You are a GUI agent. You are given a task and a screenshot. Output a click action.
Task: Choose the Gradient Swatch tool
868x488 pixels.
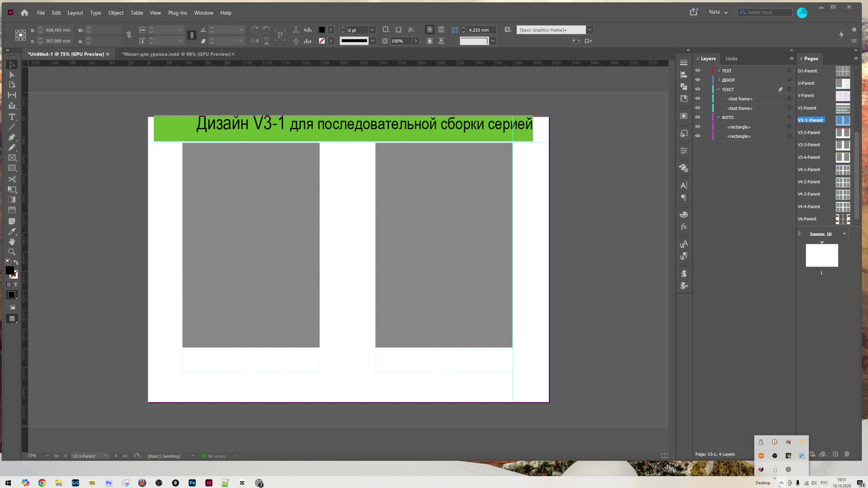pos(12,200)
